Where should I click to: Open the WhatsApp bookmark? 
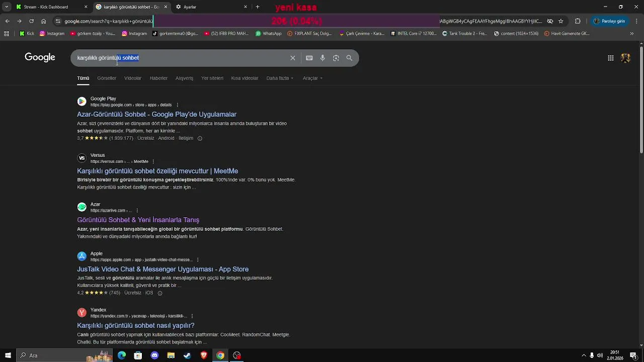[269, 34]
